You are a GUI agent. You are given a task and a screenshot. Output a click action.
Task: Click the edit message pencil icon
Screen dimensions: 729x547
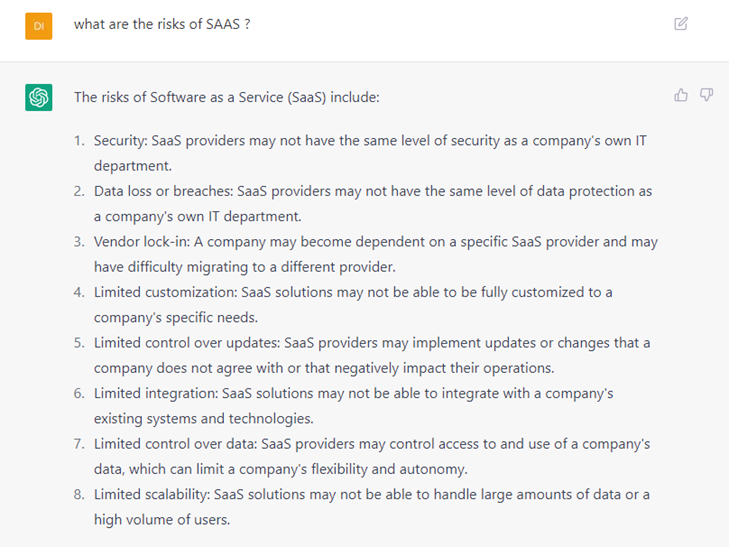pos(681,24)
